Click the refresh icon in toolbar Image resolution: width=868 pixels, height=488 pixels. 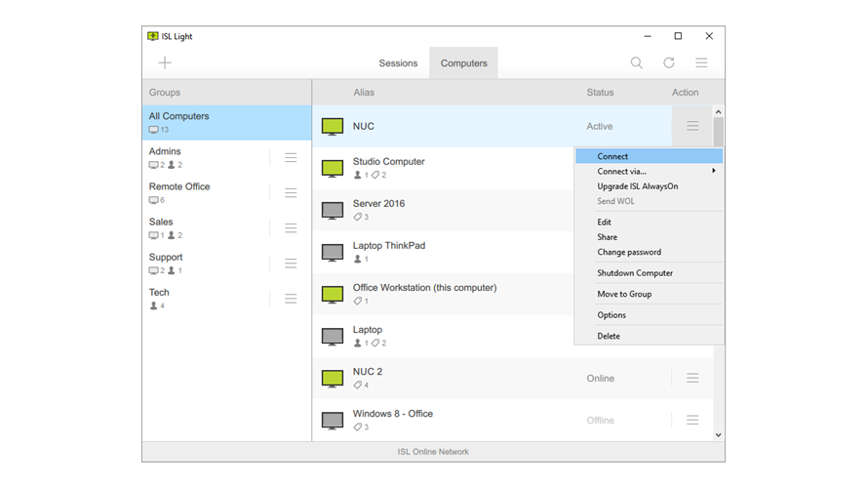coord(669,62)
